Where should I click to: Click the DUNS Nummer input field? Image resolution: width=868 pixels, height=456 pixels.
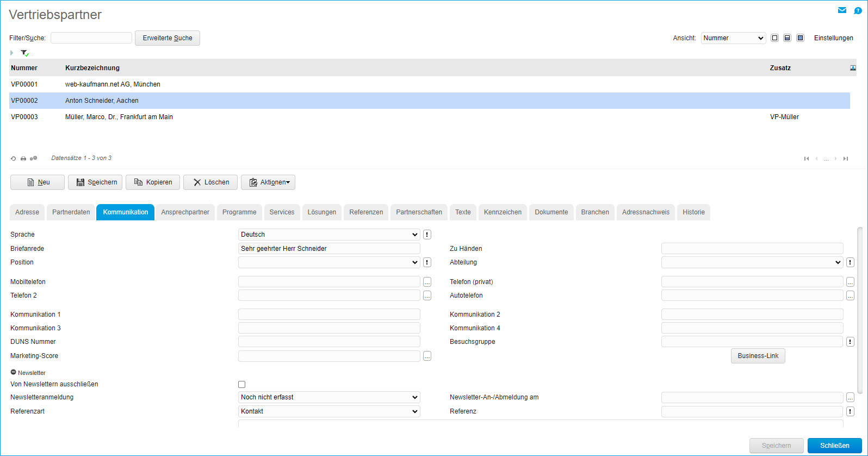click(x=329, y=342)
